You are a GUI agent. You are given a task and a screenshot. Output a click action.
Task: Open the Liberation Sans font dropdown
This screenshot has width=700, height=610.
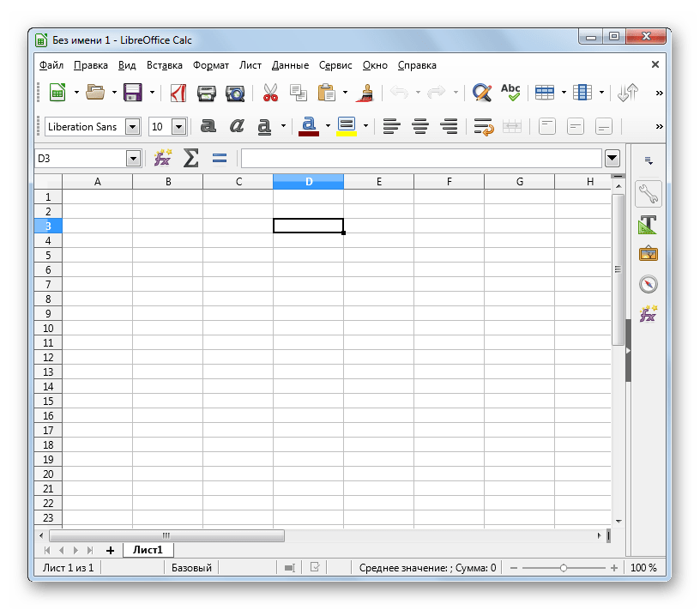133,127
